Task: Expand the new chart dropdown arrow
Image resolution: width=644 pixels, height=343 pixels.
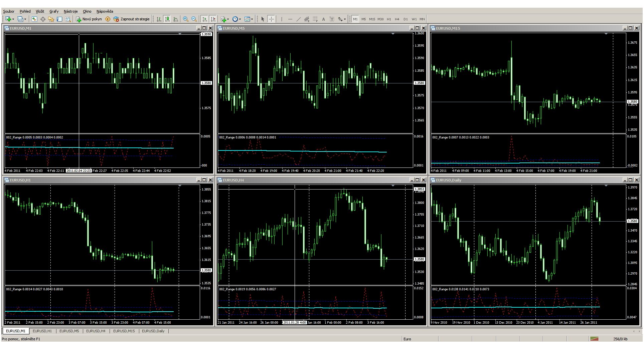Action: tap(13, 19)
